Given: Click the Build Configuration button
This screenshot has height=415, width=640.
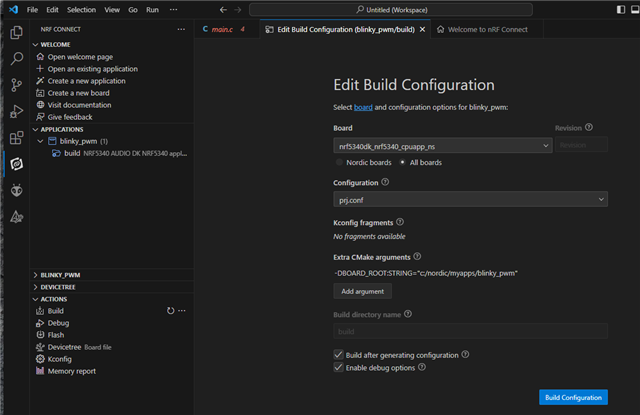Looking at the screenshot, I should [x=573, y=397].
